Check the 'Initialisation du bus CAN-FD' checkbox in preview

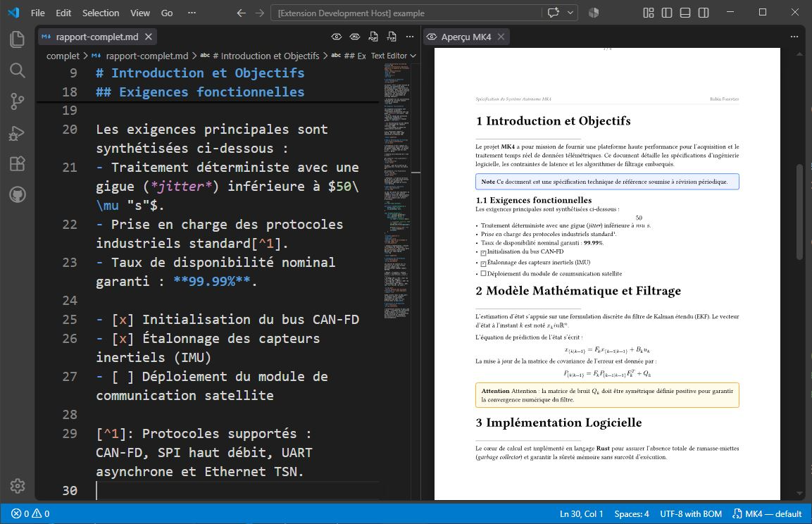coord(483,254)
